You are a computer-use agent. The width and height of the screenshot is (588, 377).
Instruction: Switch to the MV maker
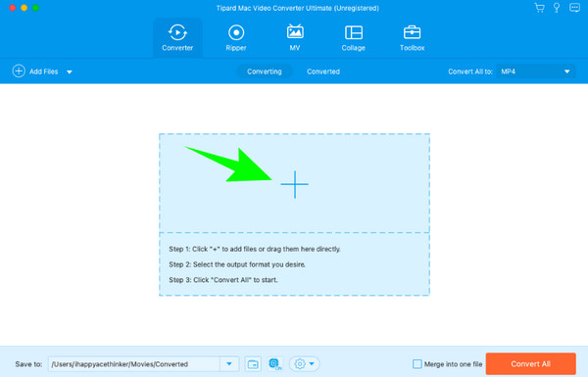coord(295,38)
